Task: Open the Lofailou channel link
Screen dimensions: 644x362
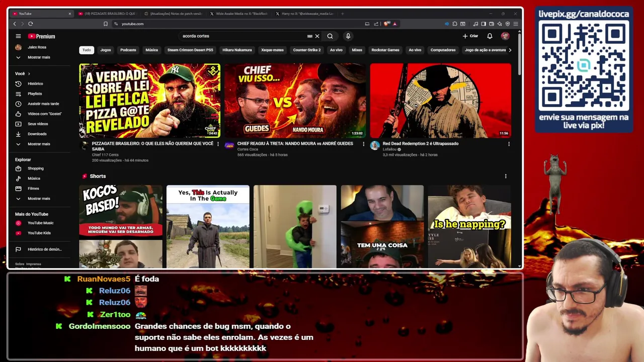Action: [x=390, y=149]
